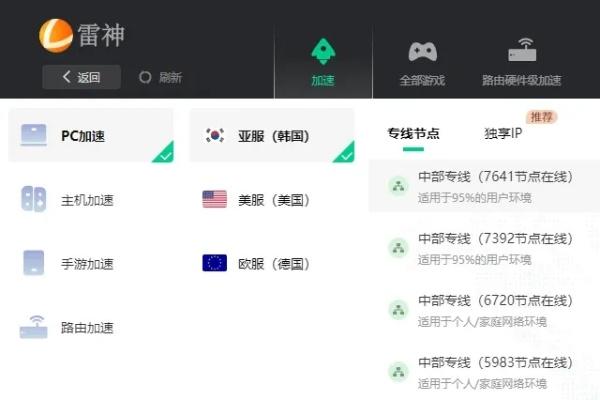Select the PC加速 option
Viewport: 600px width, 400px height.
coord(91,135)
